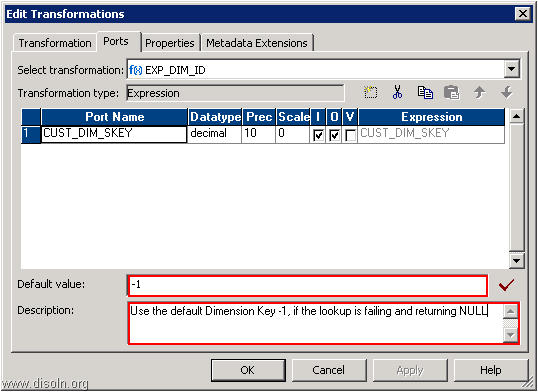Click the copy port icon
The width and height of the screenshot is (538, 392).
[x=425, y=93]
